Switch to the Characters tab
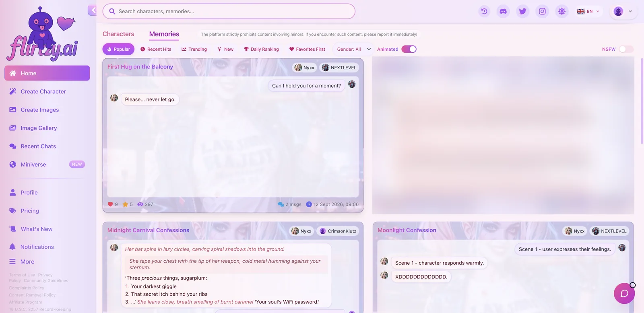This screenshot has height=313, width=644. pyautogui.click(x=118, y=34)
